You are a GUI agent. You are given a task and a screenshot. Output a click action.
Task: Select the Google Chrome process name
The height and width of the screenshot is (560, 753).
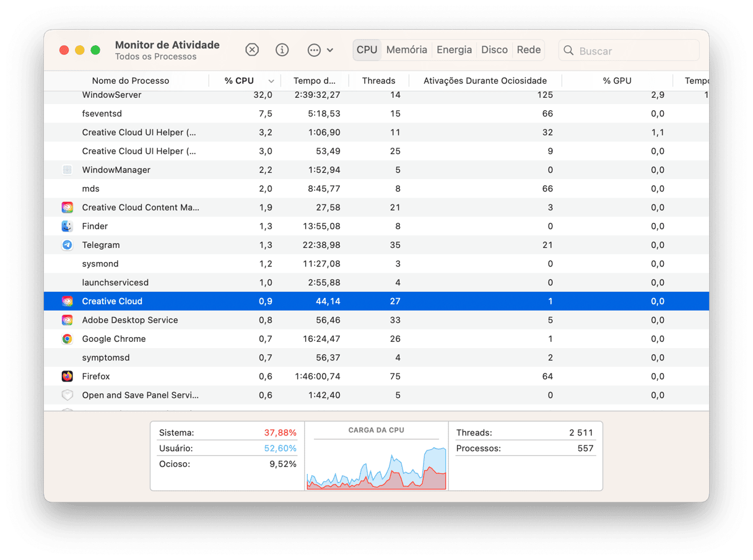click(114, 339)
